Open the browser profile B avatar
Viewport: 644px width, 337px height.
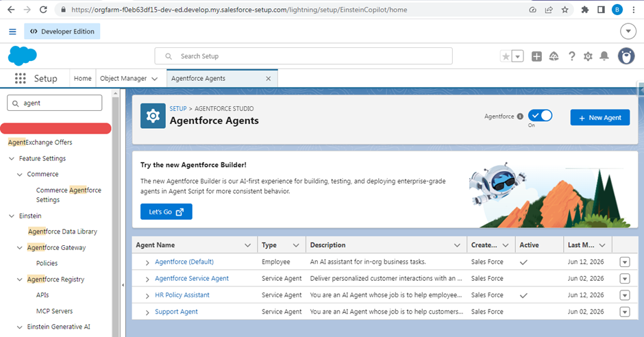(617, 10)
